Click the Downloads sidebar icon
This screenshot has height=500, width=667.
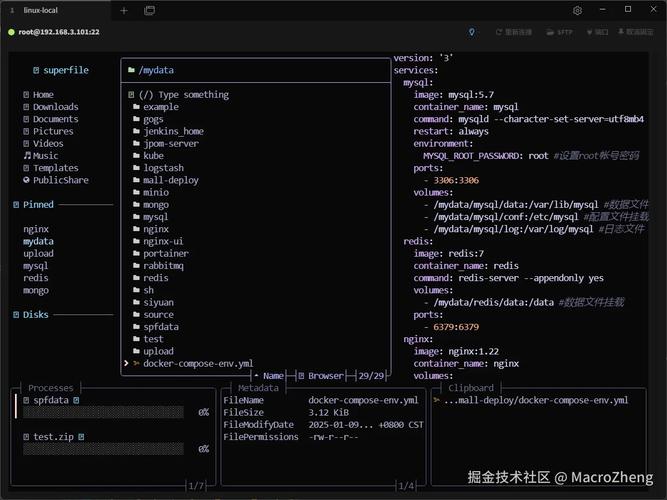tap(26, 107)
